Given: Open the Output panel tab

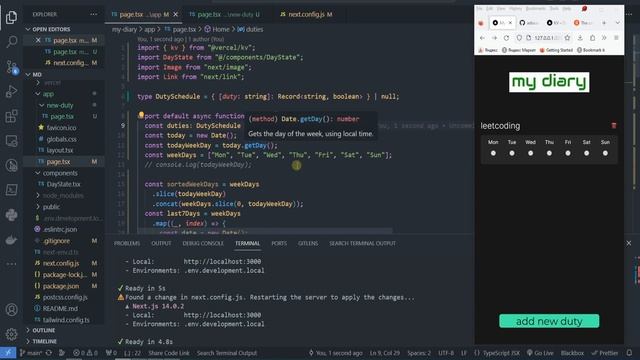Looking at the screenshot, I should coord(161,243).
